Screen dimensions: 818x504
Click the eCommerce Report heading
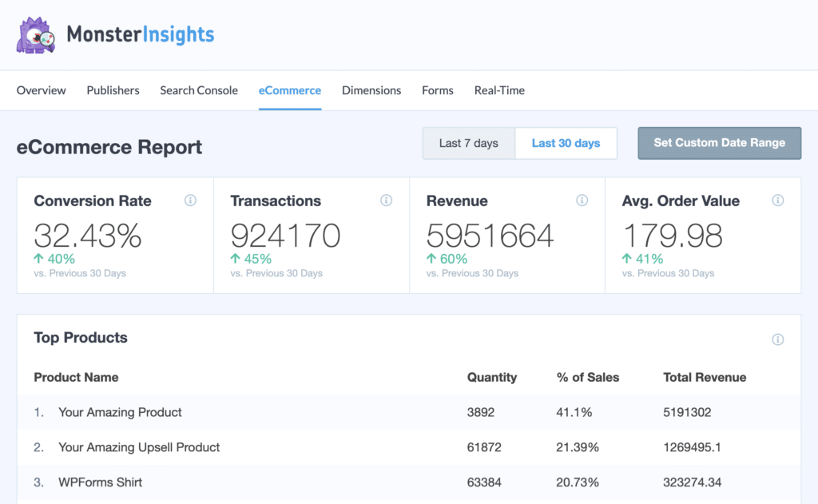click(x=109, y=147)
